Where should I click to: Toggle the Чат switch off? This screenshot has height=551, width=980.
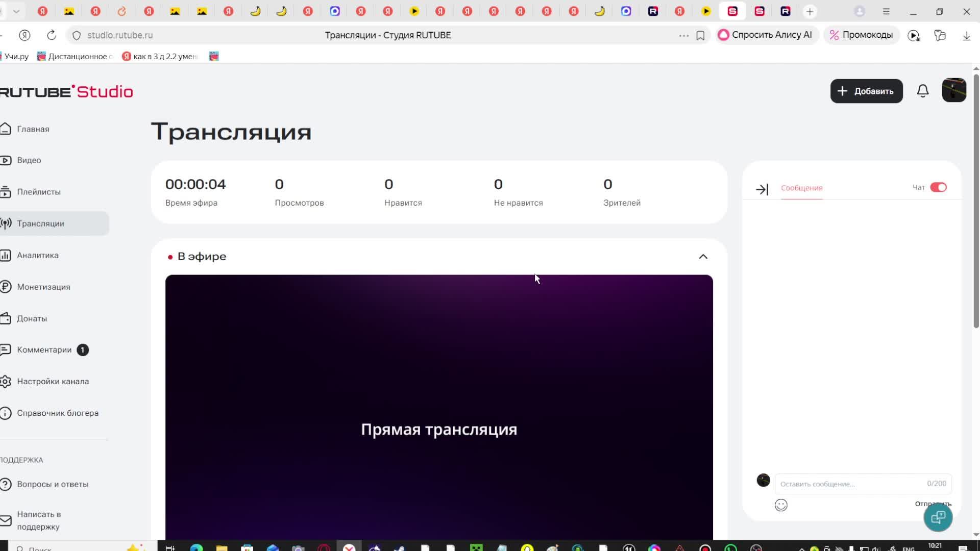pyautogui.click(x=938, y=187)
